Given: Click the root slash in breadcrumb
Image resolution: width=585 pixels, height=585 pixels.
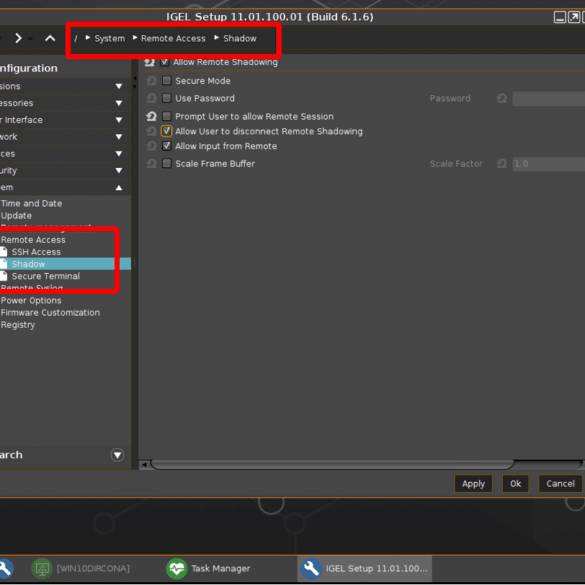Looking at the screenshot, I should [76, 38].
